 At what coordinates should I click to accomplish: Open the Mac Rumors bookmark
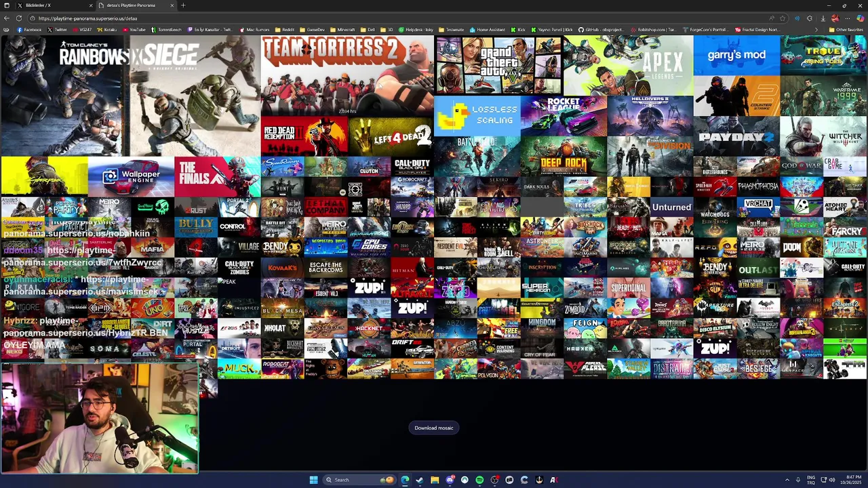coord(255,30)
